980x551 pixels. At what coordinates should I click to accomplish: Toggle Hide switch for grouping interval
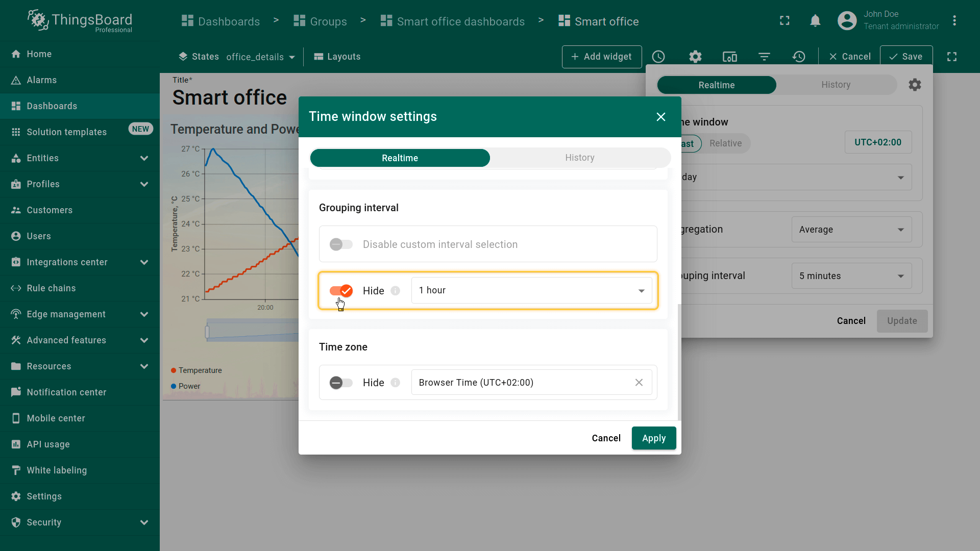[341, 291]
